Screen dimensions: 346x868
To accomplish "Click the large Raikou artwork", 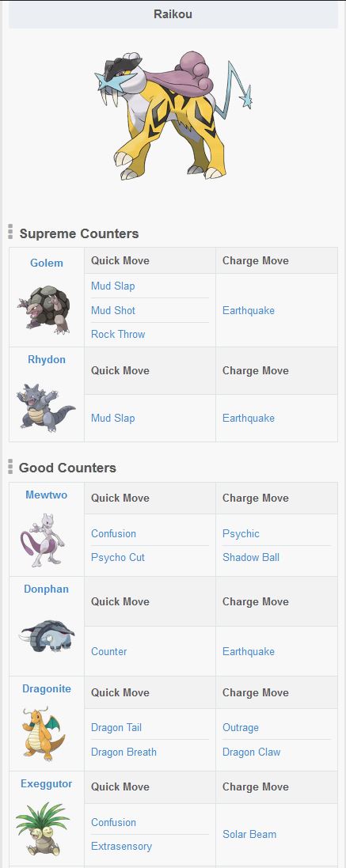I will [x=172, y=116].
